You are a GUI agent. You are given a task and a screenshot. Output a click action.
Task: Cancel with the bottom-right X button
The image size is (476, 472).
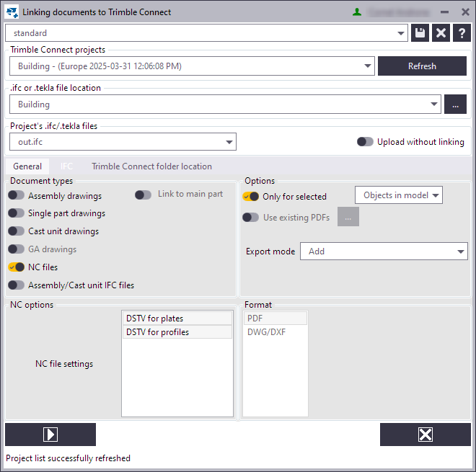(426, 435)
